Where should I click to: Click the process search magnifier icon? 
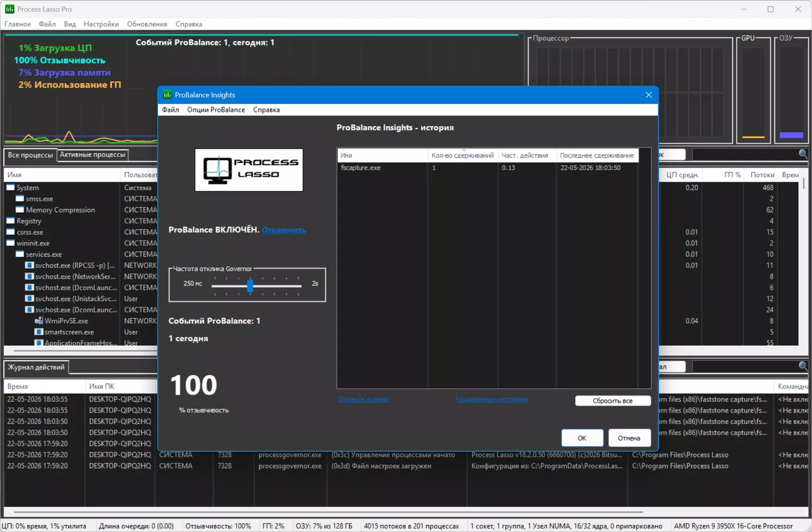pyautogui.click(x=803, y=154)
